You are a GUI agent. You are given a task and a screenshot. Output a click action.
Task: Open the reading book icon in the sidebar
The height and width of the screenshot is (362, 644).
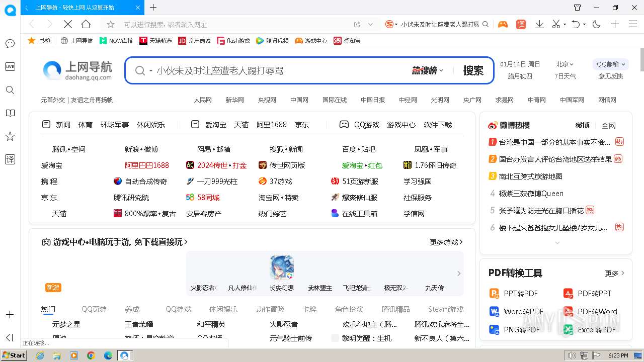coord(10,113)
